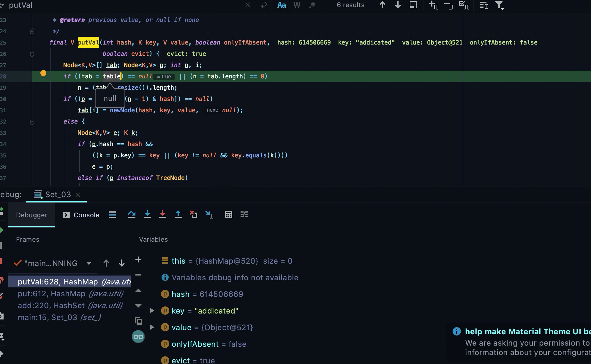This screenshot has height=364, width=591.
Task: Click the newNode call on line 31
Action: [x=122, y=110]
